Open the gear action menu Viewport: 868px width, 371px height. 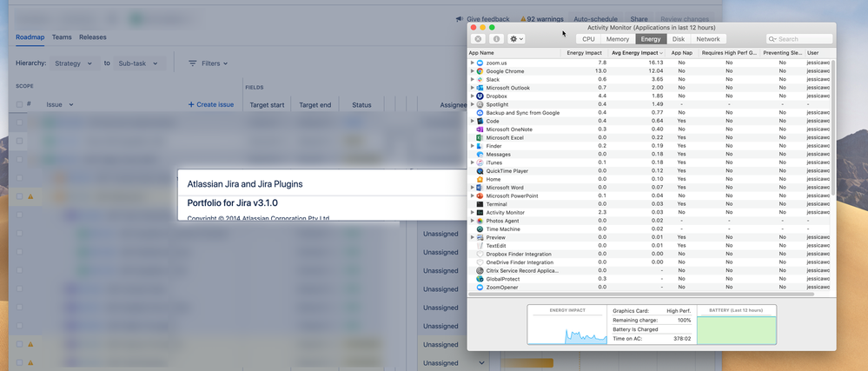(516, 39)
